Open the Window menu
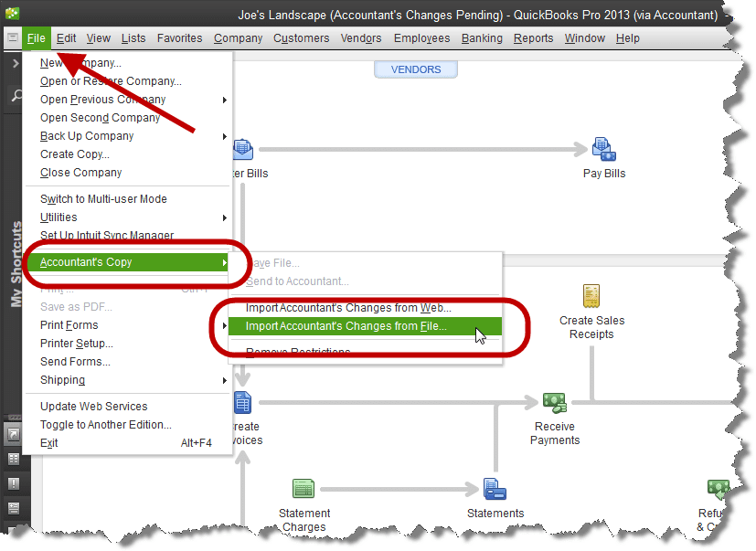 pyautogui.click(x=584, y=38)
